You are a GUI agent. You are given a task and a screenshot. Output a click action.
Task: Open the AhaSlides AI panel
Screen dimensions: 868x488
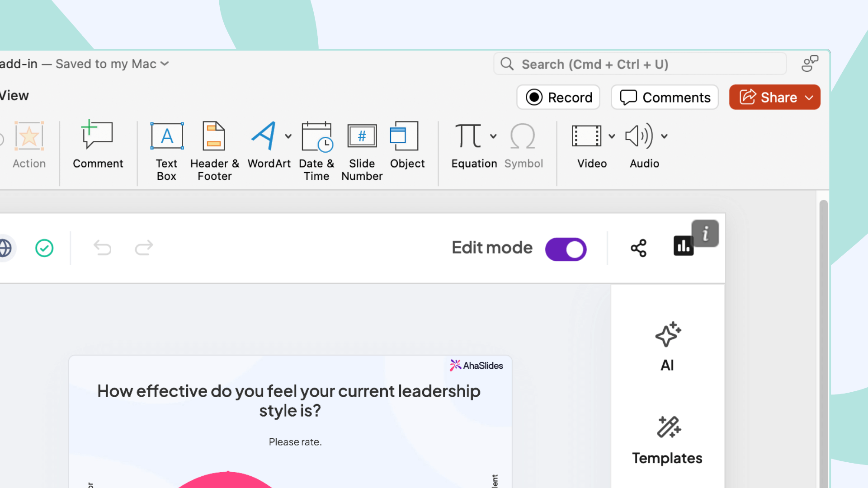click(667, 347)
